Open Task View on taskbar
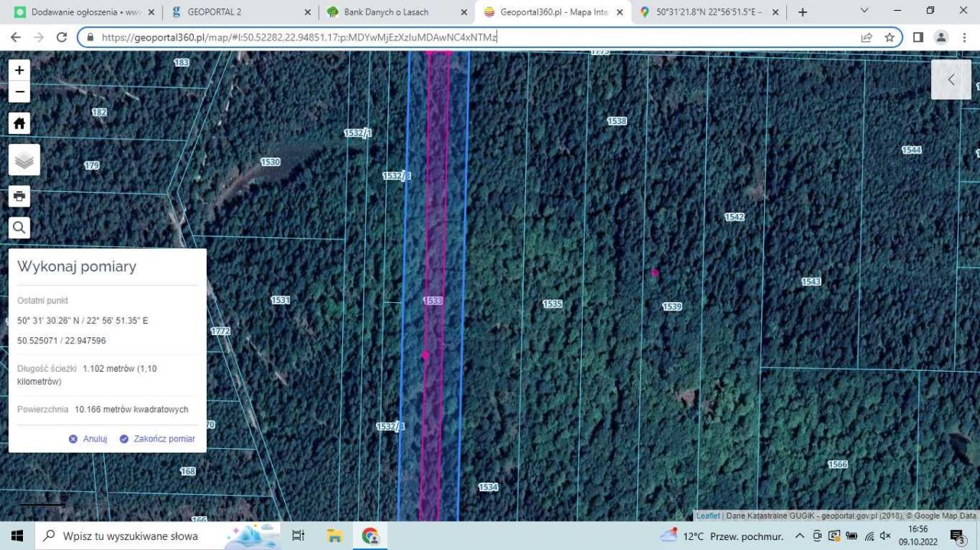 coord(299,535)
